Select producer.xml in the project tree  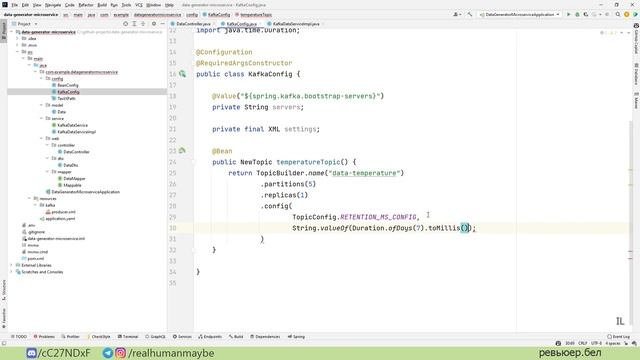click(x=63, y=212)
